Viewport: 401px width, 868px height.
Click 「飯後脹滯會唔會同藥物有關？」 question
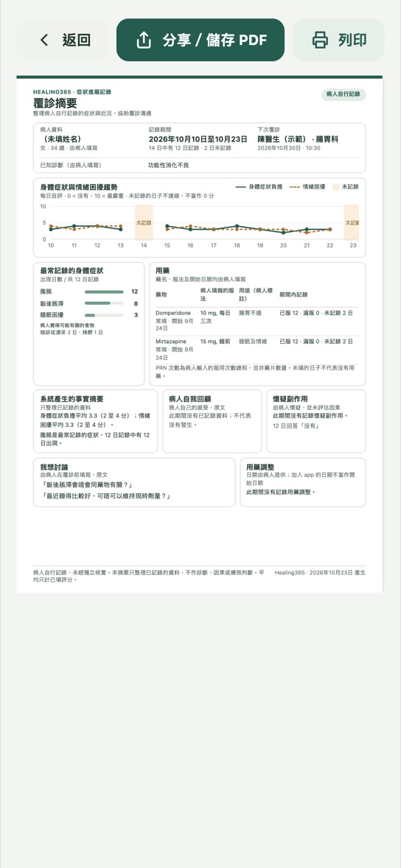pos(86,485)
